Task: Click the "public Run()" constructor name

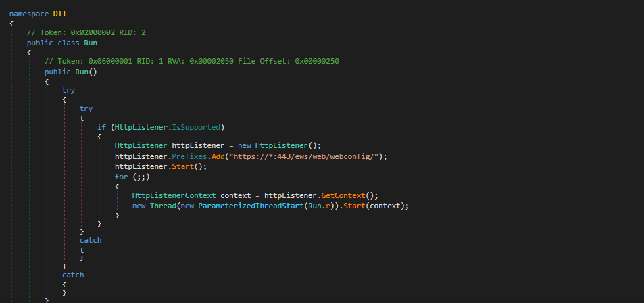Action: pyautogui.click(x=81, y=72)
